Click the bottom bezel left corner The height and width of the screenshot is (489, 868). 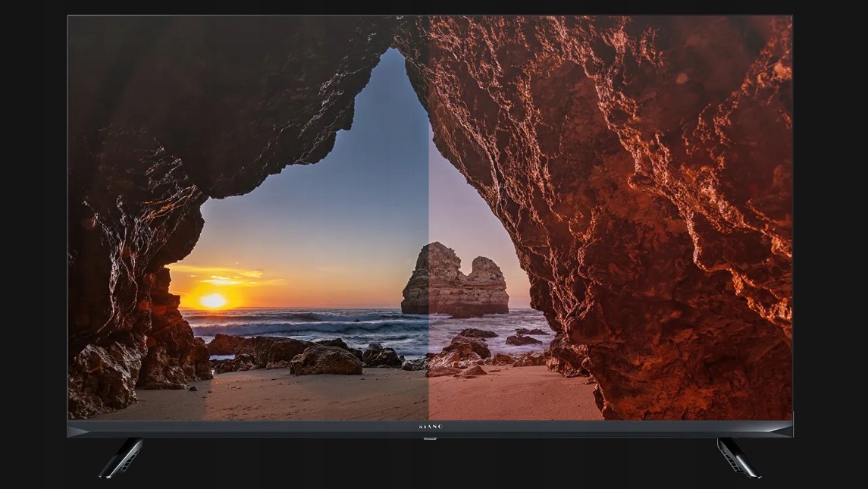[x=76, y=429]
